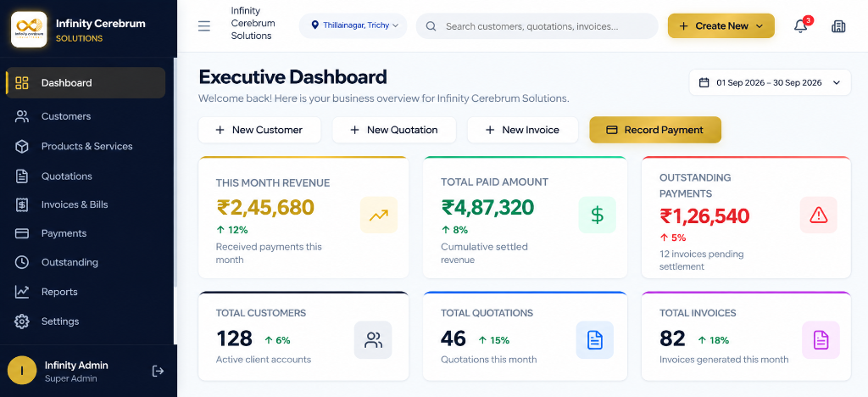The height and width of the screenshot is (397, 868).
Task: Click the ₹1,26,540 outstanding value
Action: (704, 215)
